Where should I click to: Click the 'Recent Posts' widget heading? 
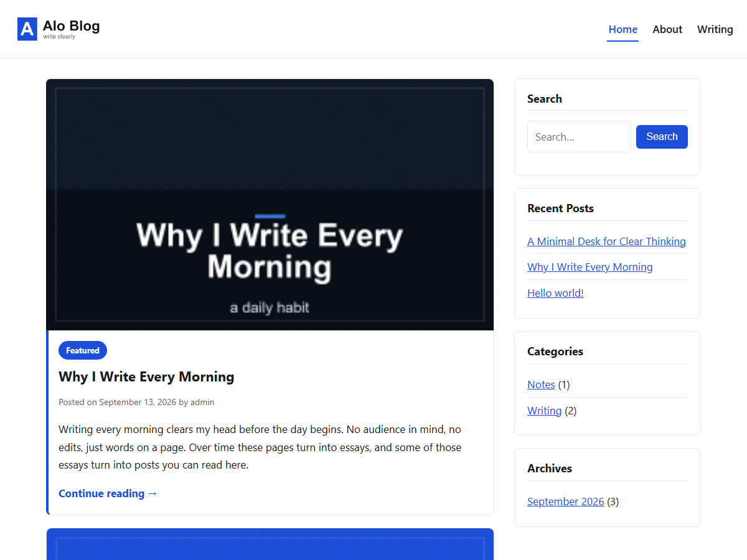point(560,208)
